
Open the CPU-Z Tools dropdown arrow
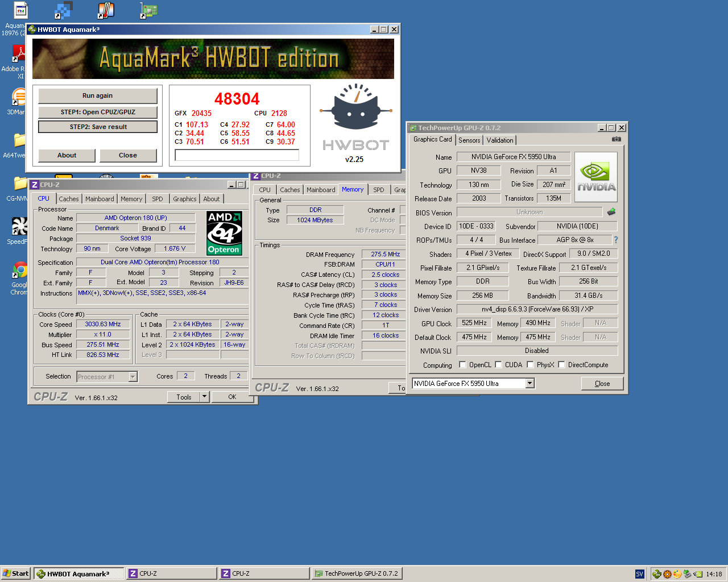pyautogui.click(x=205, y=397)
